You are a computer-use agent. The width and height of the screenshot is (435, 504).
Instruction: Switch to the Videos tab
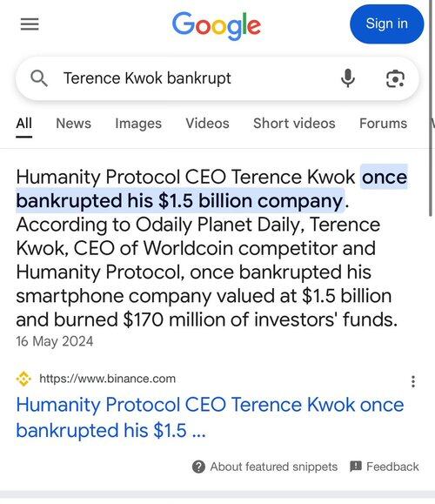[208, 124]
